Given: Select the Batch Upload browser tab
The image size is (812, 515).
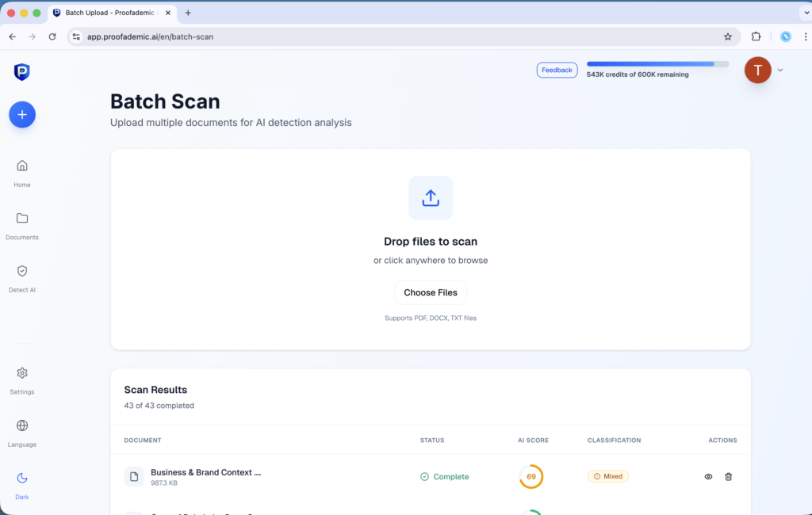Looking at the screenshot, I should pos(113,13).
